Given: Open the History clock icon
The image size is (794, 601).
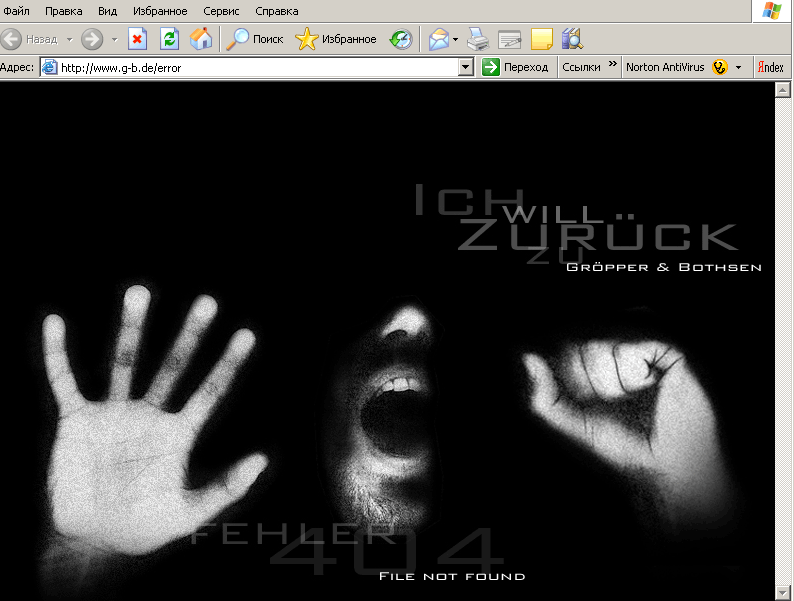Looking at the screenshot, I should tap(400, 39).
